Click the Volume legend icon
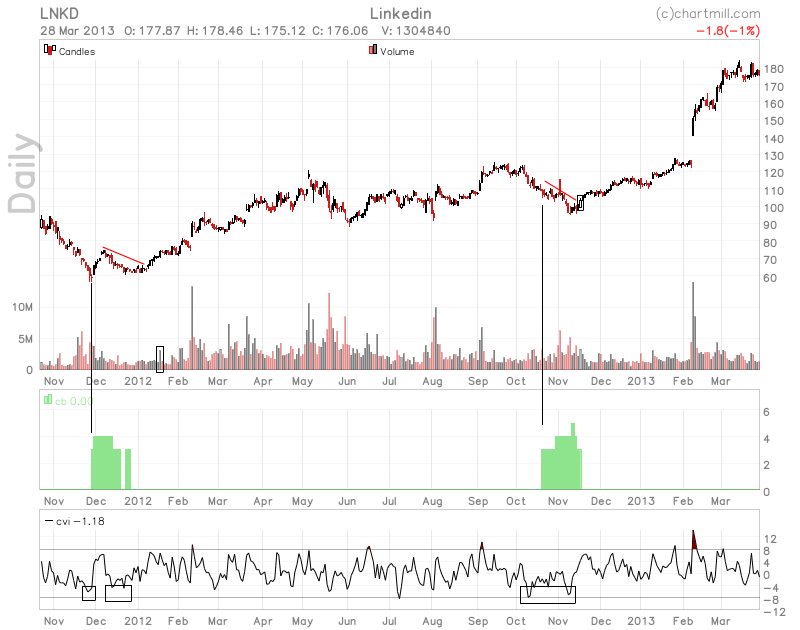The width and height of the screenshot is (800, 630). (x=373, y=49)
